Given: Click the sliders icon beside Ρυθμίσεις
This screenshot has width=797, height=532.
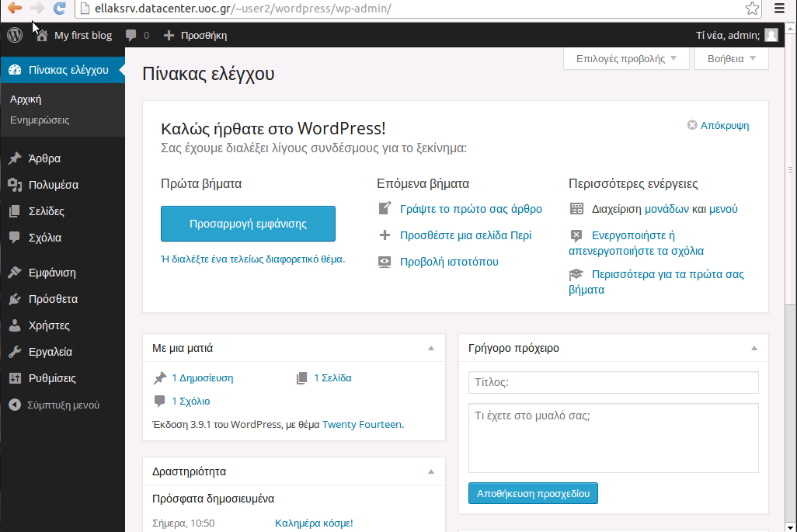Looking at the screenshot, I should coord(15,378).
